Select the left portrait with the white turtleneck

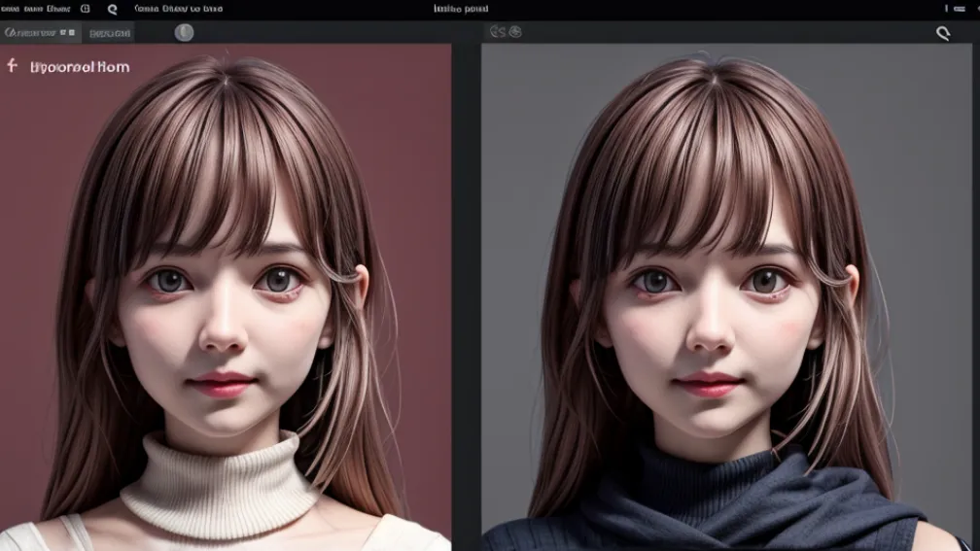click(x=226, y=321)
